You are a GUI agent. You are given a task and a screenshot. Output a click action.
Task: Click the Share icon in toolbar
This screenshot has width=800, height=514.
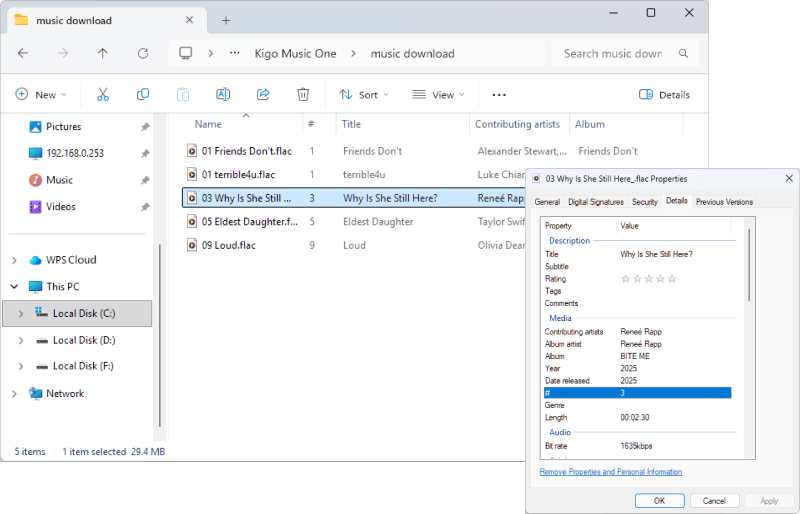pyautogui.click(x=263, y=95)
